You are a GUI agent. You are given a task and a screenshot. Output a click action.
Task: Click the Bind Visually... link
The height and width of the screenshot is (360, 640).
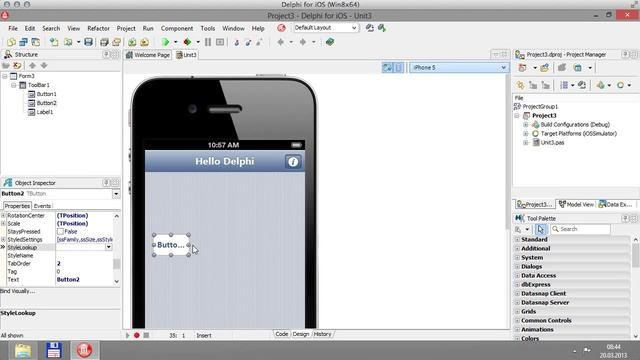18,291
